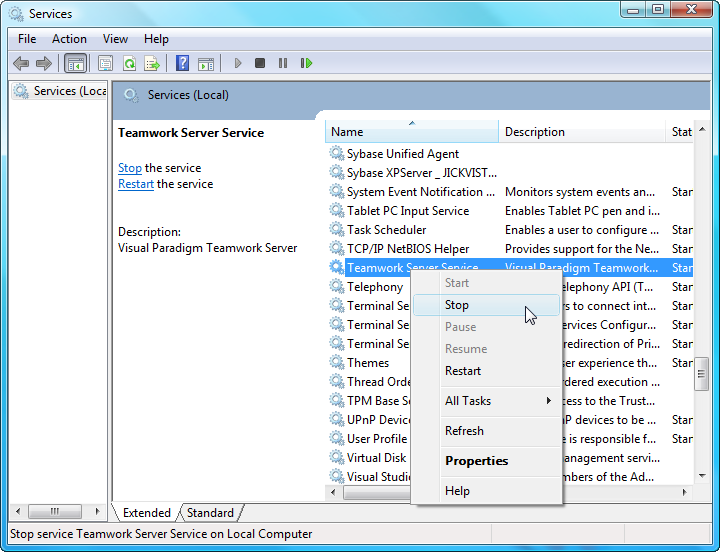The height and width of the screenshot is (552, 720).
Task: Click the Show/Hide Action Pane toolbar icon
Action: [206, 63]
